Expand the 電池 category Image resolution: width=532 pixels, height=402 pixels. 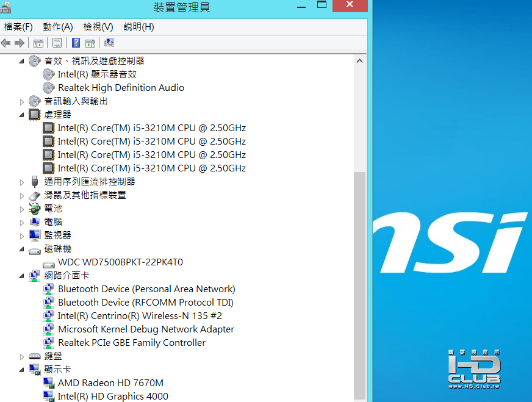22,209
